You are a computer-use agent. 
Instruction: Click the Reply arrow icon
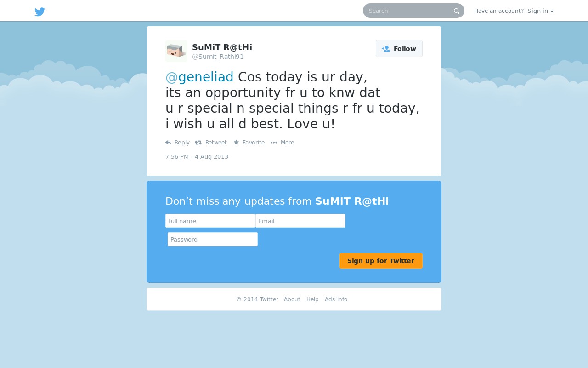point(168,143)
